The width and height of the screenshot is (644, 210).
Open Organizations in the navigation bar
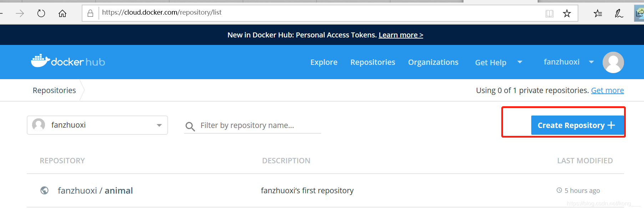433,62
